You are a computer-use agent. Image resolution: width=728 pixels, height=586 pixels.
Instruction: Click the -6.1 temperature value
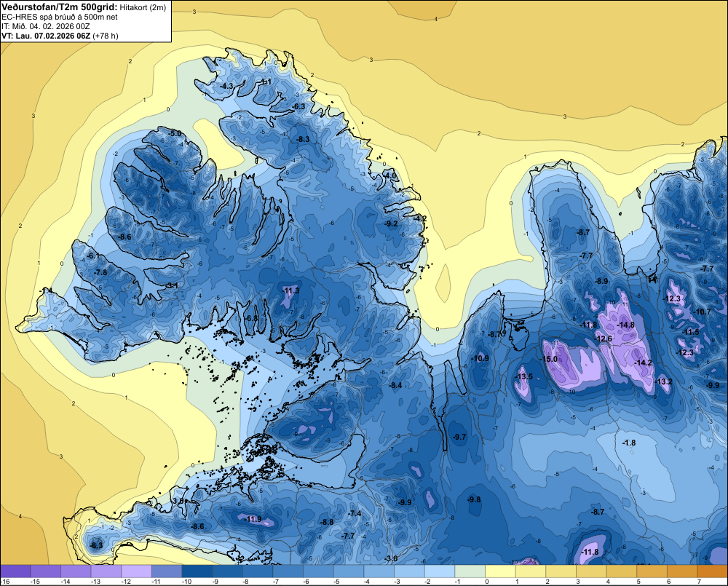92,256
